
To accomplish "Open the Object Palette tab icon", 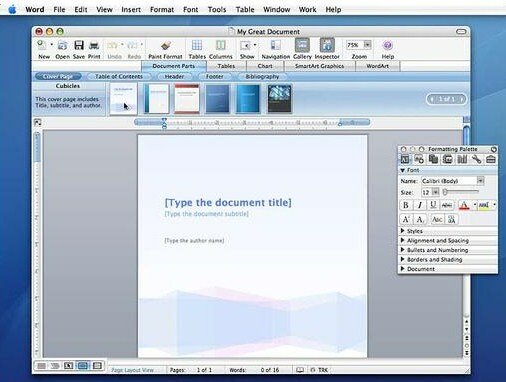I will pyautogui.click(x=419, y=159).
